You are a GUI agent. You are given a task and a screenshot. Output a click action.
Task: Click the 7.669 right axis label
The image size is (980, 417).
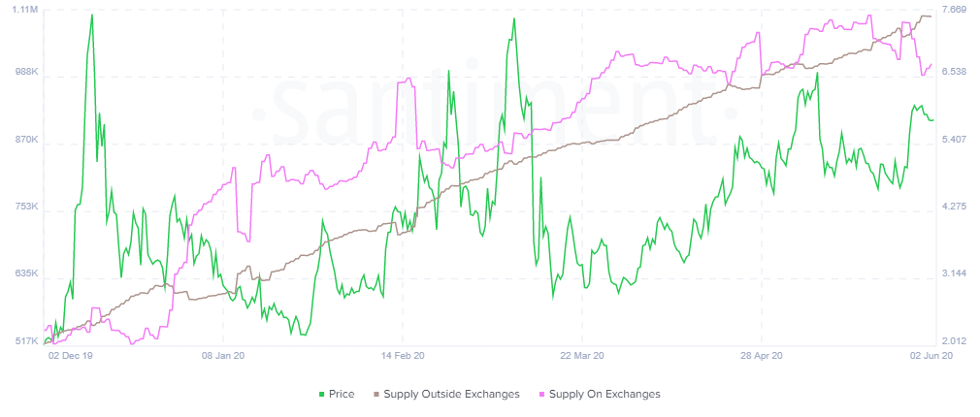coord(955,10)
